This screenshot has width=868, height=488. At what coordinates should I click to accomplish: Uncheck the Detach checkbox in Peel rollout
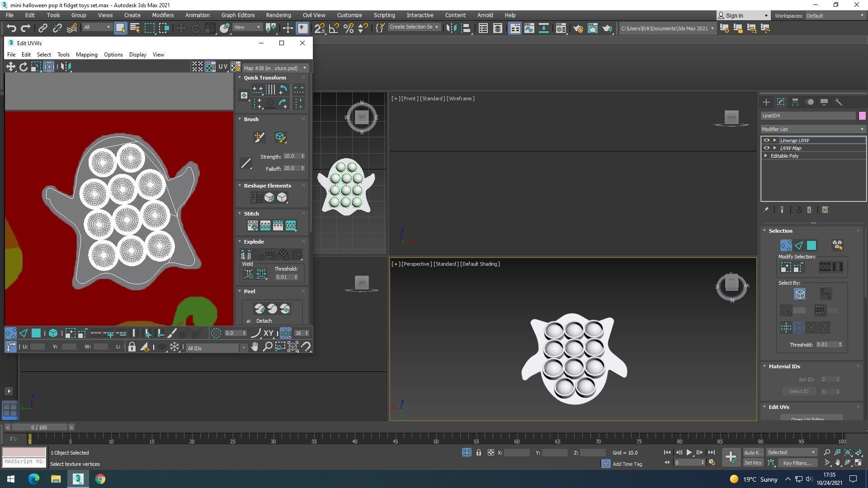point(249,321)
